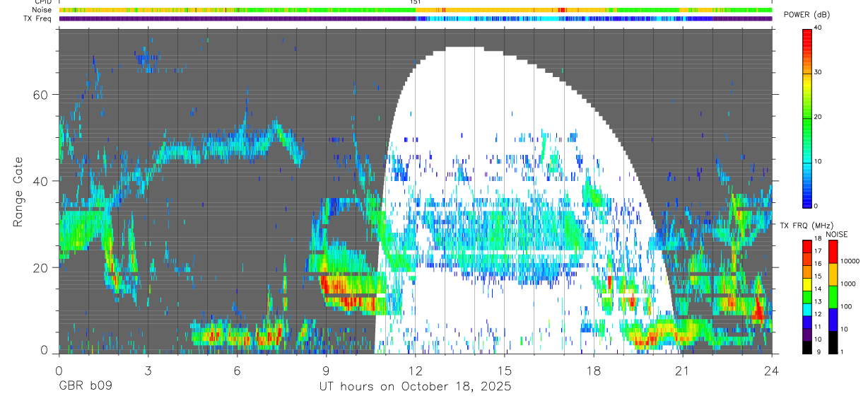The image size is (868, 401).
Task: Click the 11 label on TX FRQ scale
Action: [818, 327]
